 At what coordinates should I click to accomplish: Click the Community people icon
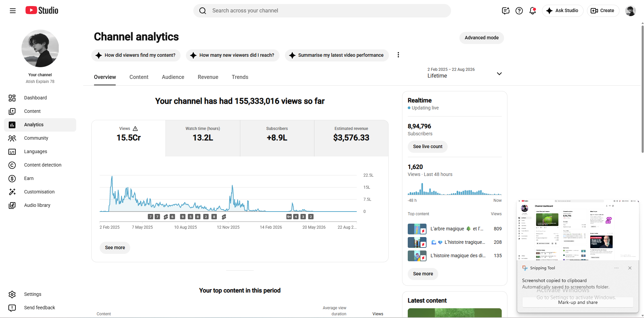click(x=12, y=138)
